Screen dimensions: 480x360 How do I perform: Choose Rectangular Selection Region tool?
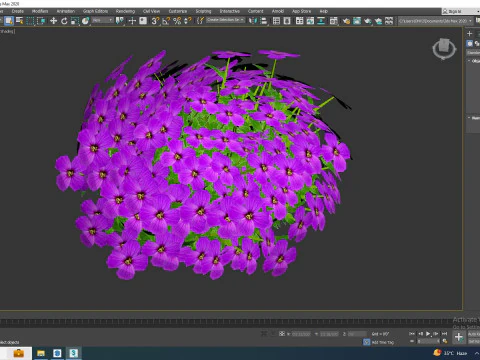pos(30,21)
